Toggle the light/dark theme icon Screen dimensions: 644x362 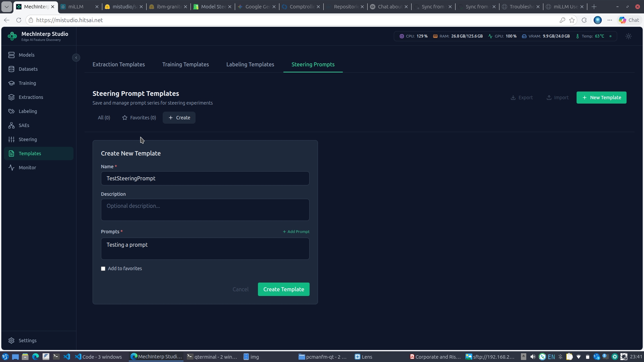pyautogui.click(x=629, y=36)
